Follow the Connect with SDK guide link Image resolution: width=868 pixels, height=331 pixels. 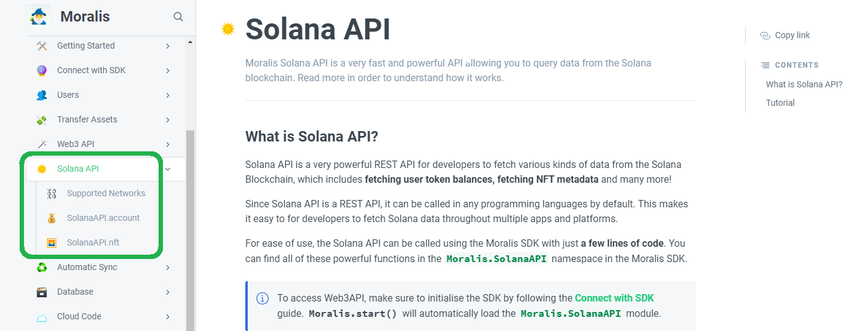tap(614, 298)
